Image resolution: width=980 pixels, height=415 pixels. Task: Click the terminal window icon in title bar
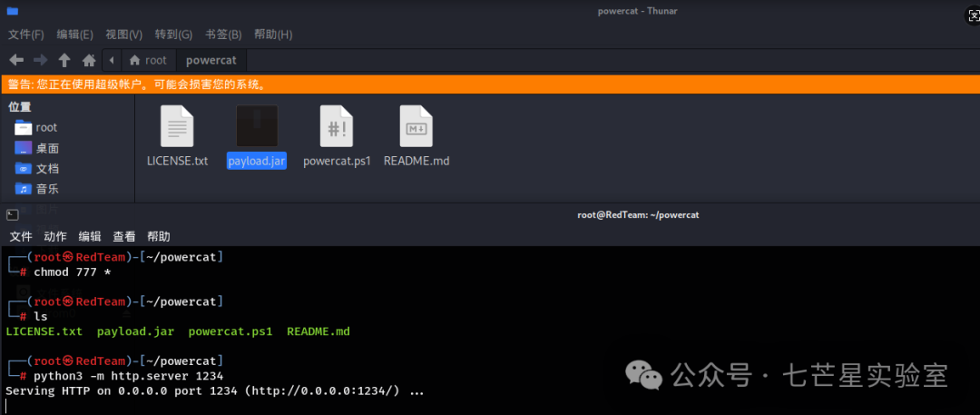(x=12, y=214)
